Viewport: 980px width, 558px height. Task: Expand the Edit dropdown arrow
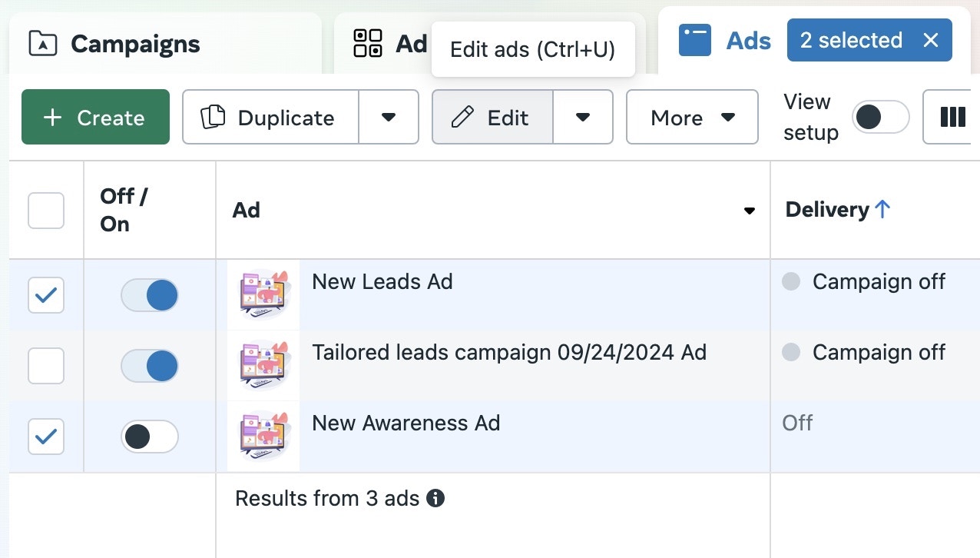pos(584,117)
